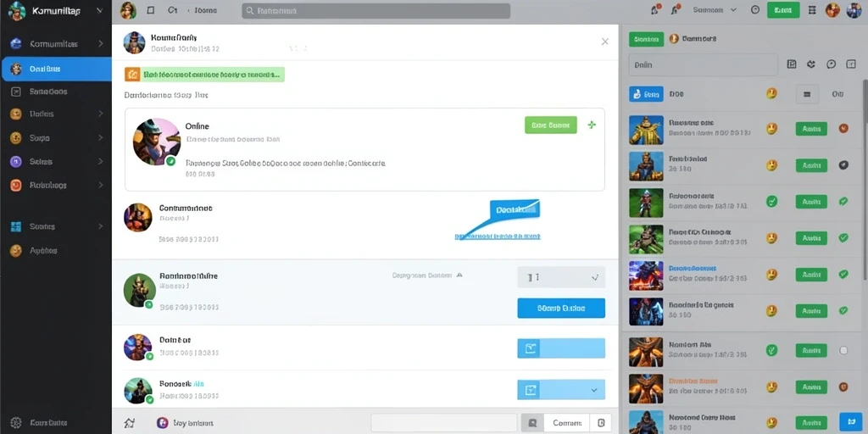Select the green tab at top of right panel
This screenshot has width=868, height=434.
point(646,39)
